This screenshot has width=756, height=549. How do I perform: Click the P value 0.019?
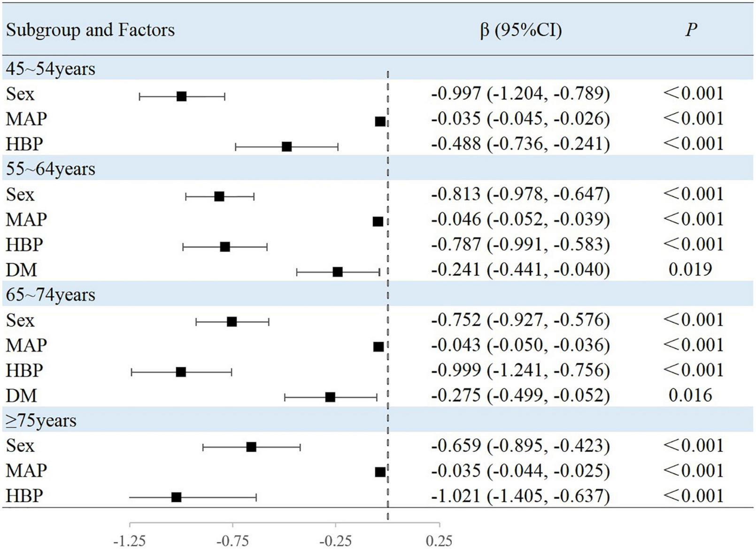point(690,270)
